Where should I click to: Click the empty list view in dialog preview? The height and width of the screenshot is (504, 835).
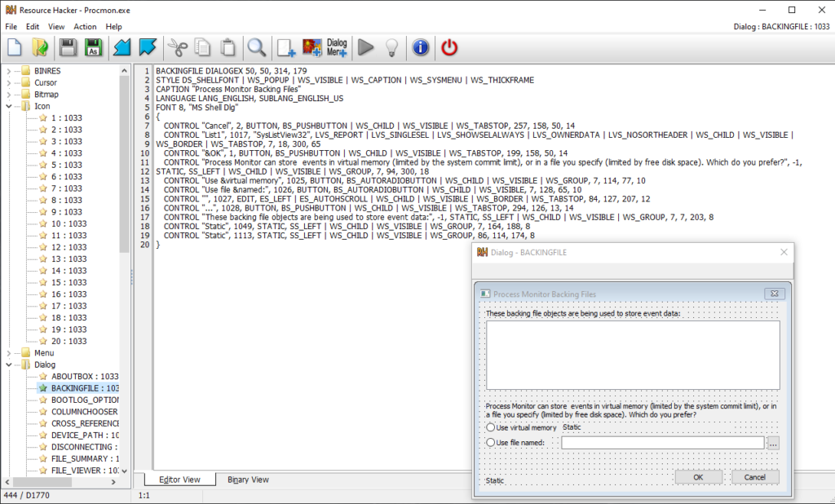(633, 355)
